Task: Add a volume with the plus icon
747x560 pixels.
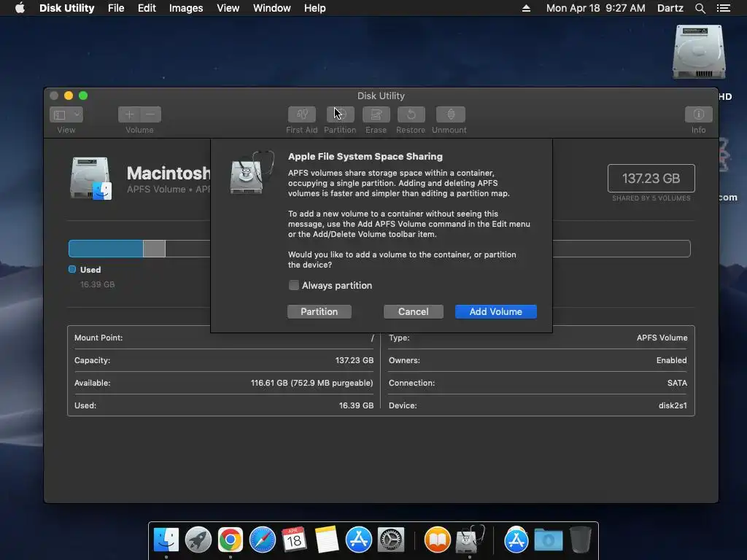Action: 129,114
